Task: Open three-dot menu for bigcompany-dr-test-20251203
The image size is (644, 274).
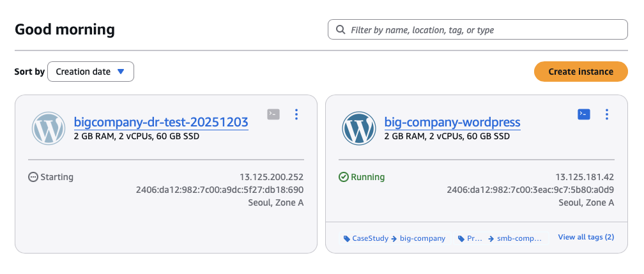Action: tap(296, 114)
